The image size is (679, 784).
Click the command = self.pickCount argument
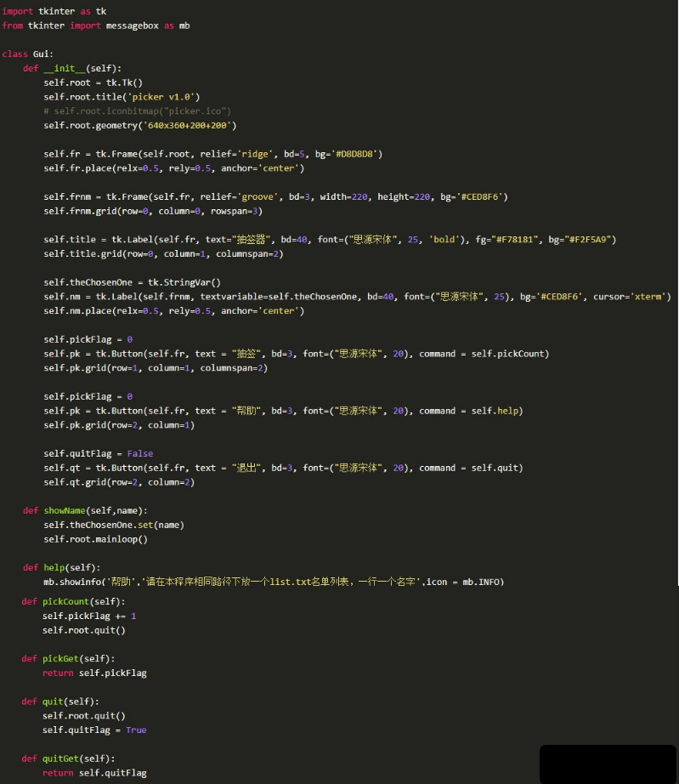(484, 354)
